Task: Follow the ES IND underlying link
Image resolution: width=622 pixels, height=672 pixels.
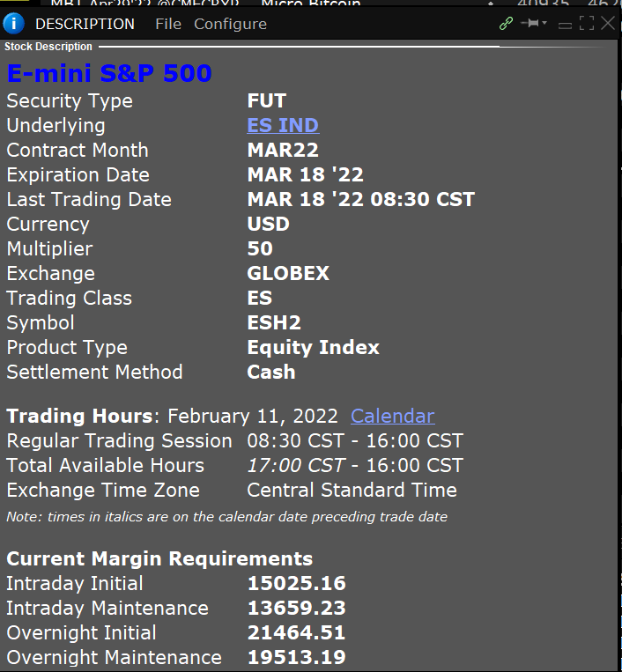Action: coord(283,125)
